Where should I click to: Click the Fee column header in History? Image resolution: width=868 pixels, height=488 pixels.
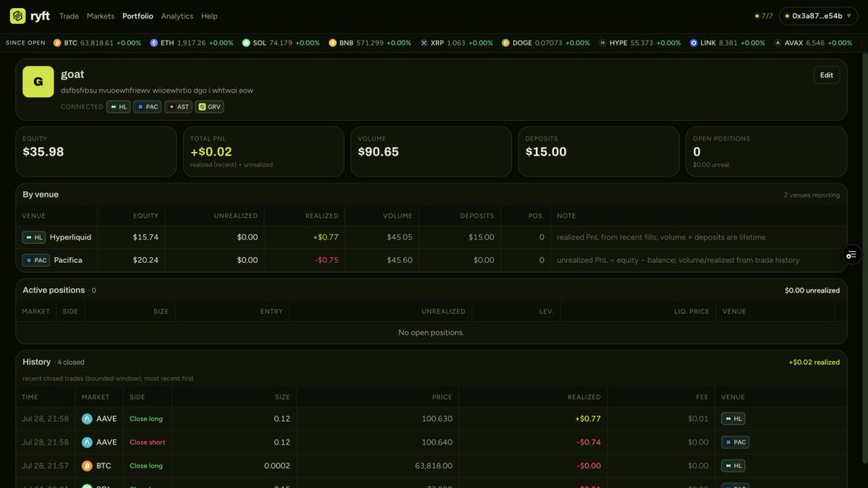tap(703, 397)
